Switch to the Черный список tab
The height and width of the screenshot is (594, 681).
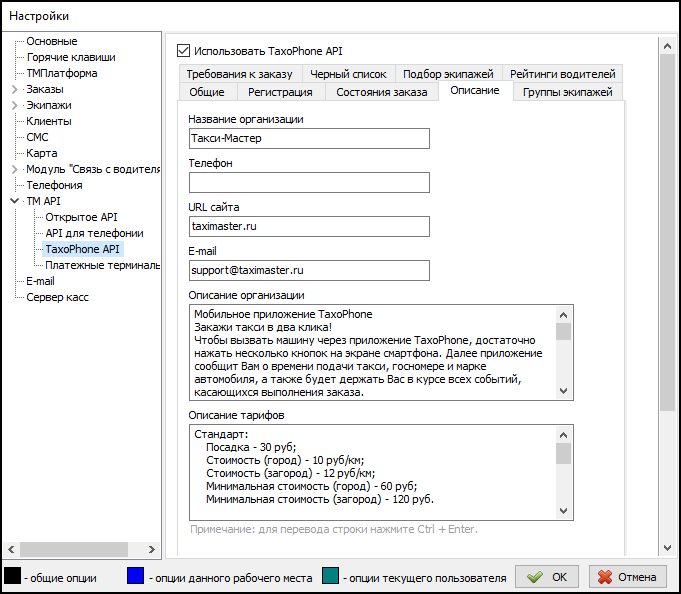tap(347, 74)
